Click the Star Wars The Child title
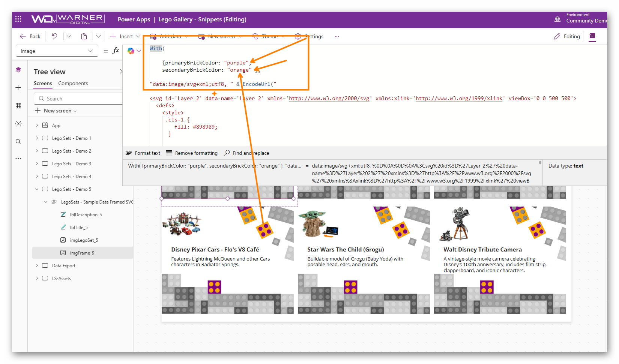 point(346,249)
